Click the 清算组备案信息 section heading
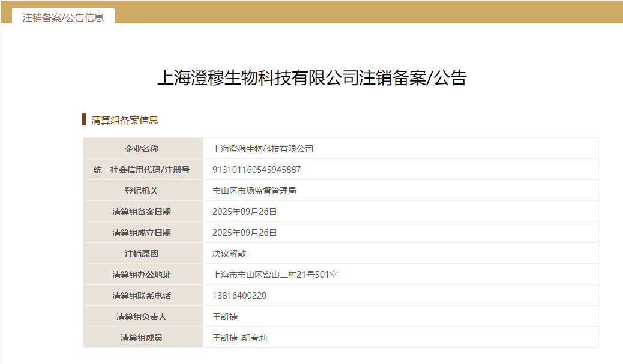623x364 pixels. coord(124,120)
